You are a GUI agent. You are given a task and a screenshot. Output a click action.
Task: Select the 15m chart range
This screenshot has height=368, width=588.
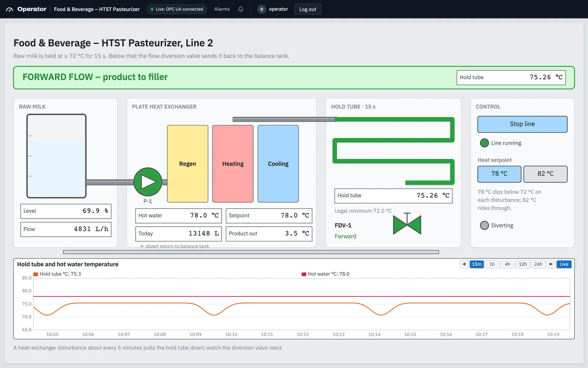[x=477, y=264]
